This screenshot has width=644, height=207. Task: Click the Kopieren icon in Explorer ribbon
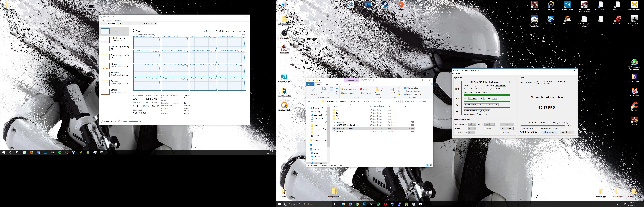pos(324,91)
